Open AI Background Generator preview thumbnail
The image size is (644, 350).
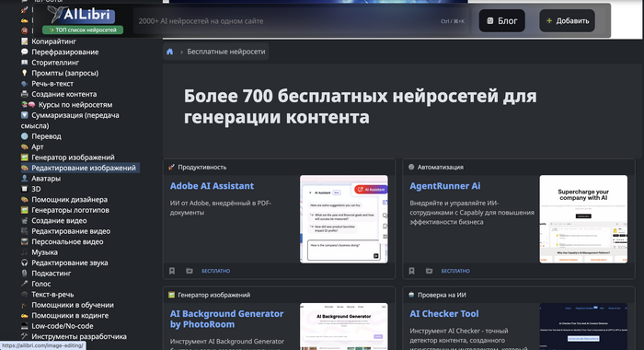coord(344,327)
